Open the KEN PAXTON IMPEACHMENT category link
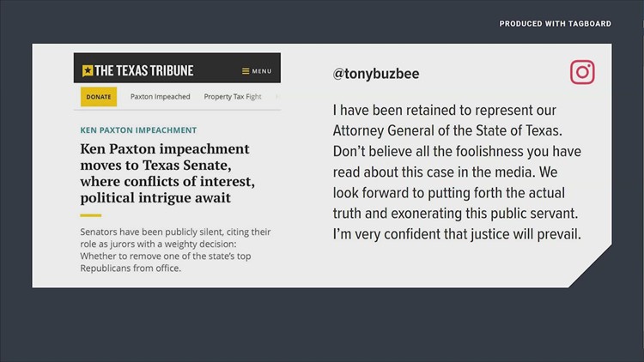Image resolution: width=644 pixels, height=362 pixels. pos(138,130)
